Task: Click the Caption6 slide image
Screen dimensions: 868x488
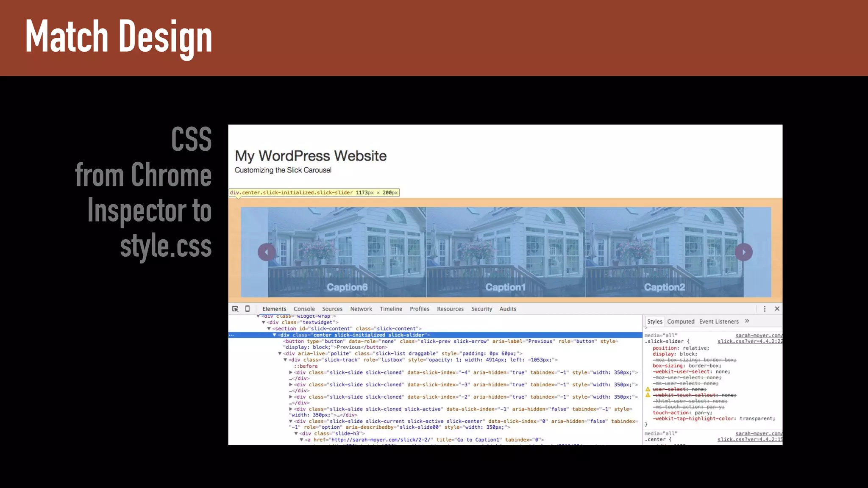Action: (x=347, y=252)
